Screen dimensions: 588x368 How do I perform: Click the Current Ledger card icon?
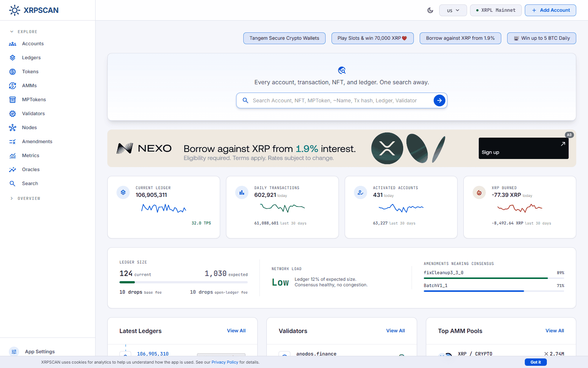(123, 192)
